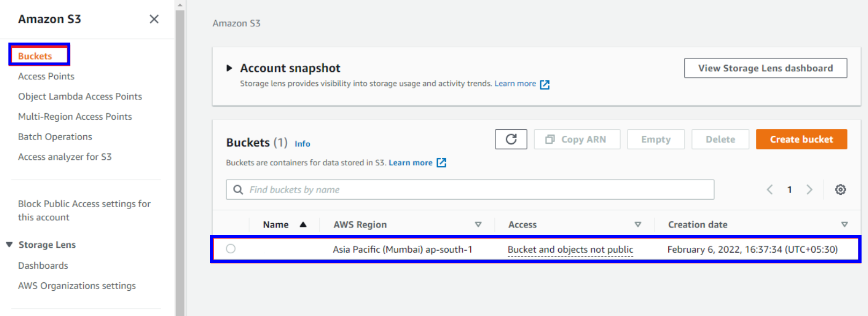Open Access analyzer for S3
Screen dimensions: 868x316
point(64,157)
